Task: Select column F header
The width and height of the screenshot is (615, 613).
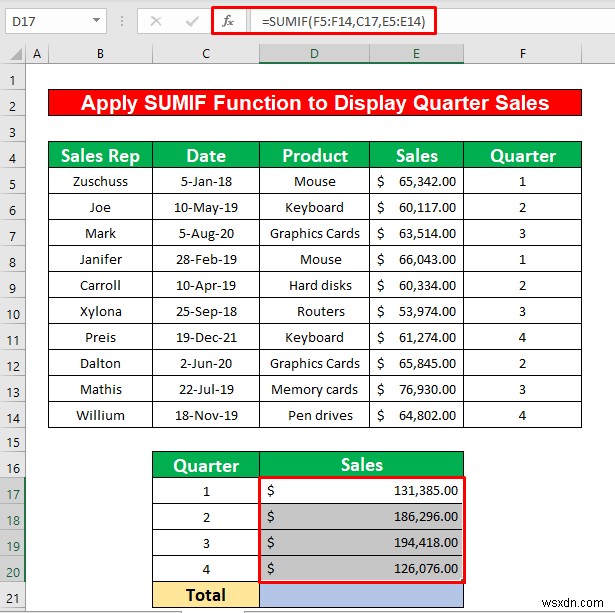Action: (522, 54)
